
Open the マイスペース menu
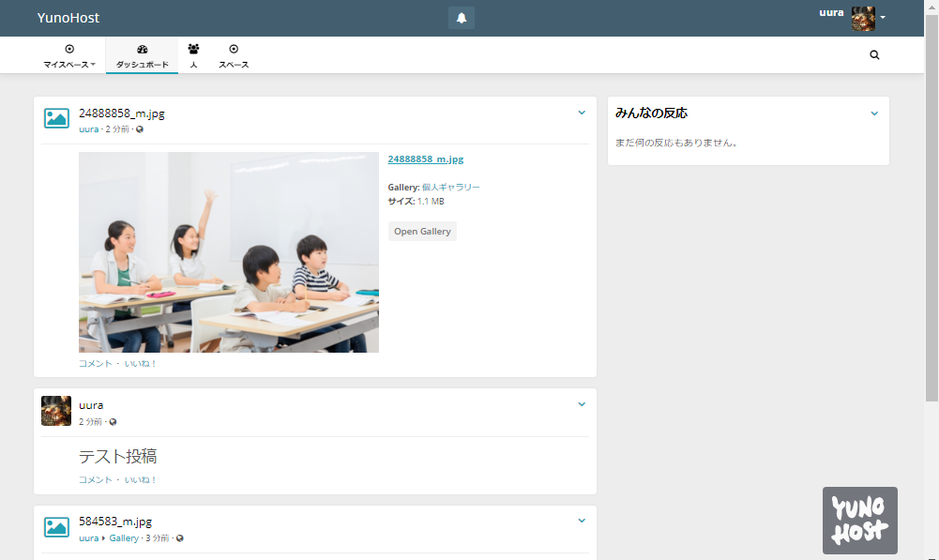click(x=69, y=55)
